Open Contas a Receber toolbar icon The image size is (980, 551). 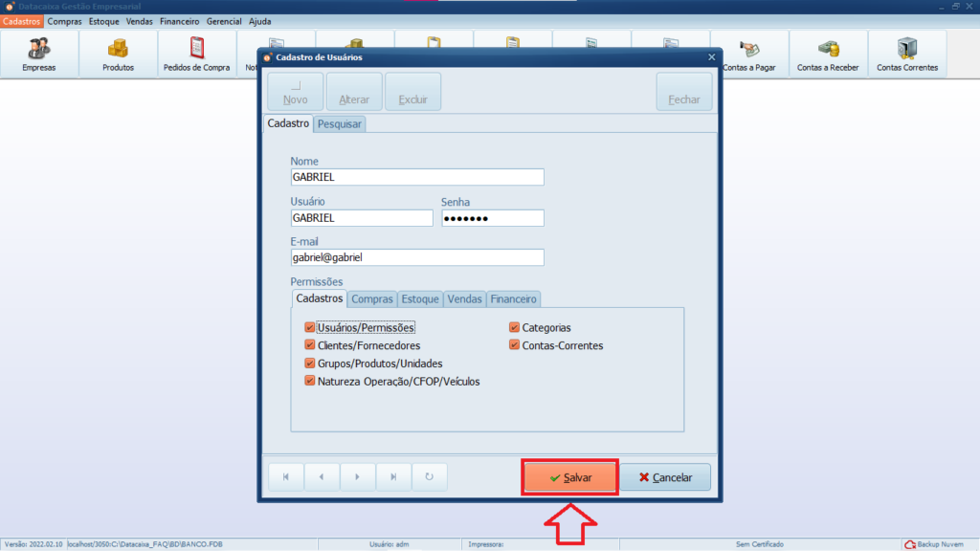pos(828,55)
